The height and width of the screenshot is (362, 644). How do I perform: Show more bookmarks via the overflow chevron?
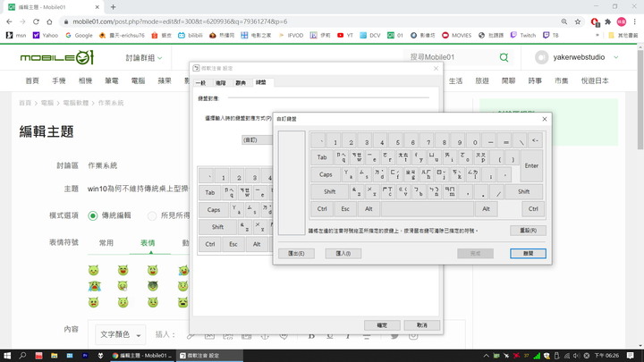[x=597, y=35]
